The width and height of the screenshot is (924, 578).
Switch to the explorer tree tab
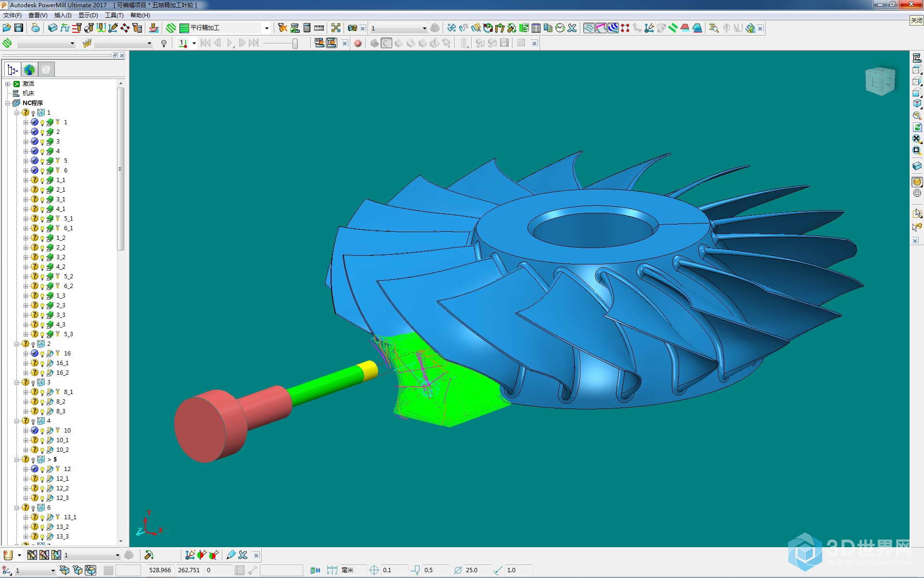pyautogui.click(x=13, y=70)
